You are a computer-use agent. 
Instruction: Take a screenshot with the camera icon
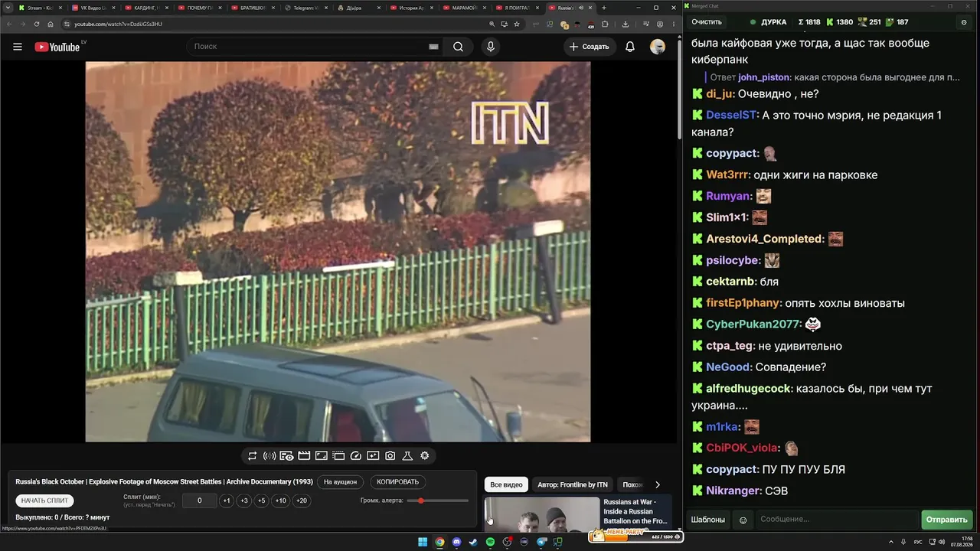390,456
